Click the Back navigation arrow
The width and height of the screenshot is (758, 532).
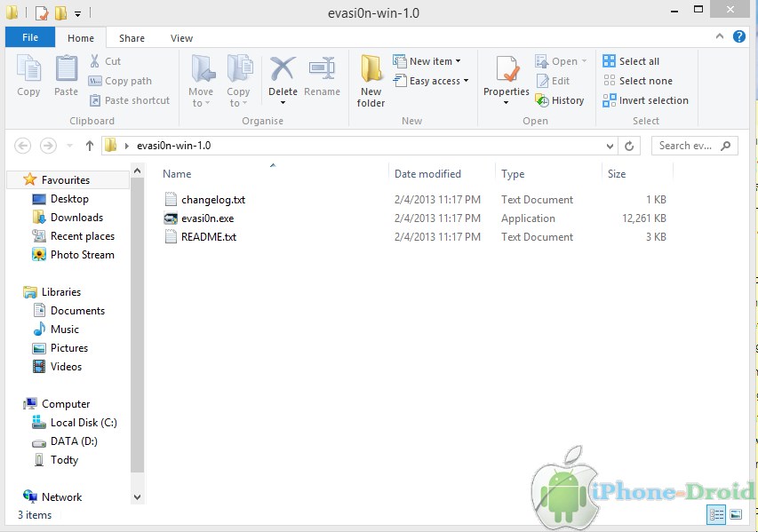(x=23, y=146)
